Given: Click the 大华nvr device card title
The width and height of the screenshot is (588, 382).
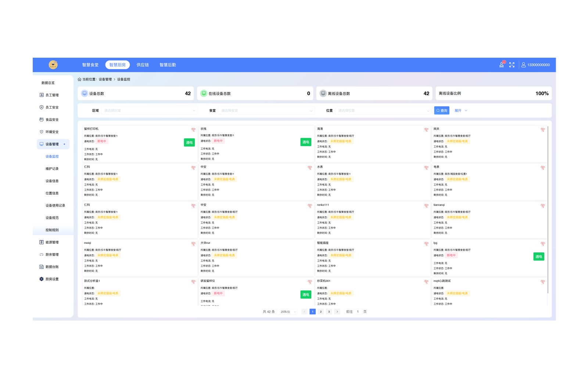Looking at the screenshot, I should pos(205,243).
